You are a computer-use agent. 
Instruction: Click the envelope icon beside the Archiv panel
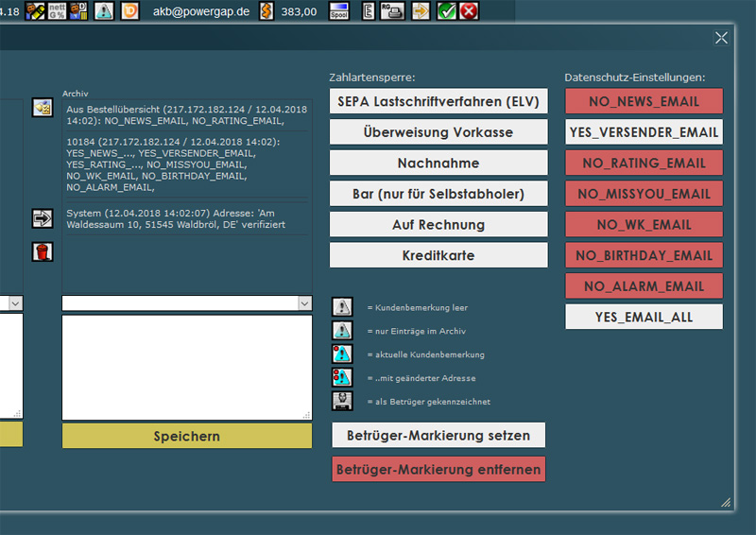coord(43,107)
